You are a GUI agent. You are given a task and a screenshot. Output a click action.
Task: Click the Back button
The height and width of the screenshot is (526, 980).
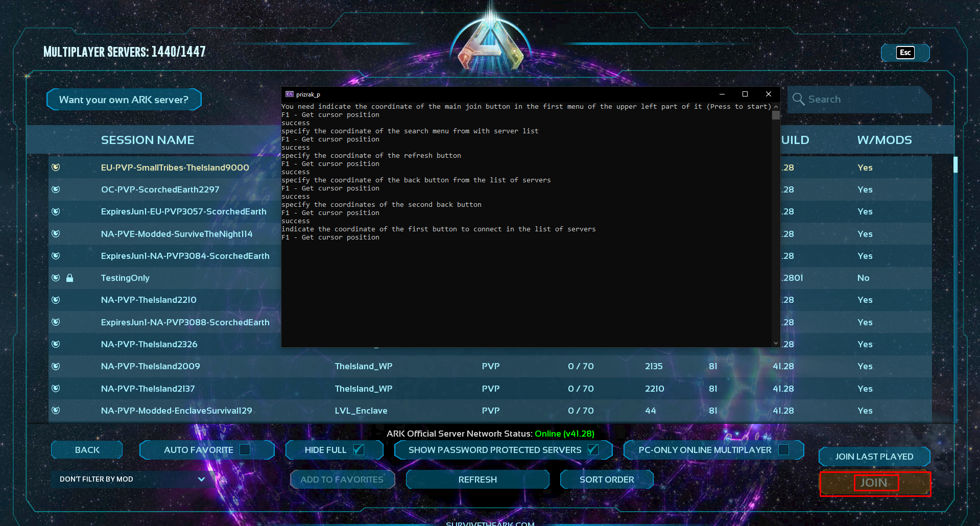87,450
